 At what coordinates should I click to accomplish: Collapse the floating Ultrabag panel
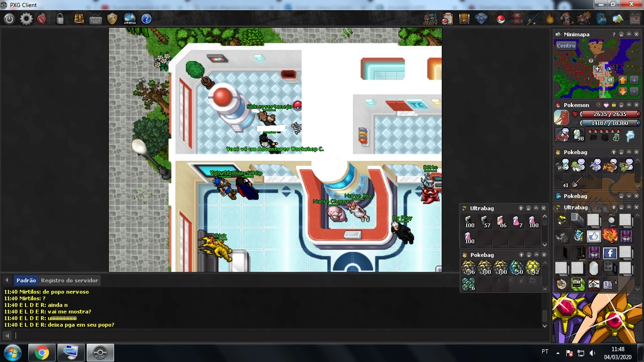coord(536,208)
